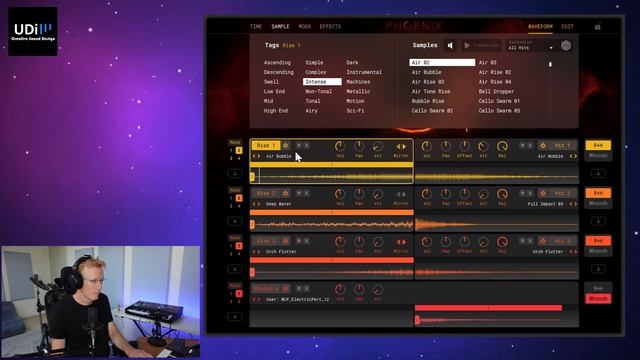Click the download arrow right of Hit 2
640x360 pixels.
[x=598, y=221]
